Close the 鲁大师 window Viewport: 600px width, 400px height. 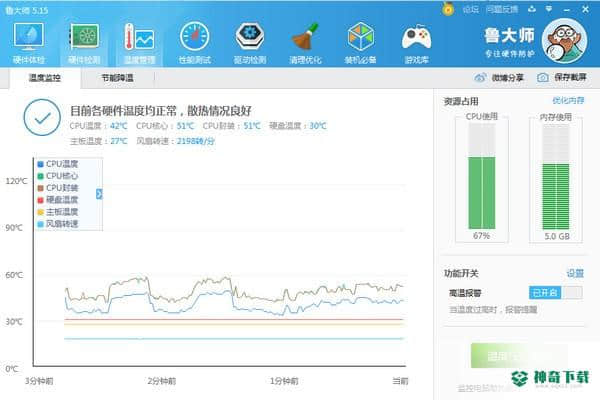point(585,9)
